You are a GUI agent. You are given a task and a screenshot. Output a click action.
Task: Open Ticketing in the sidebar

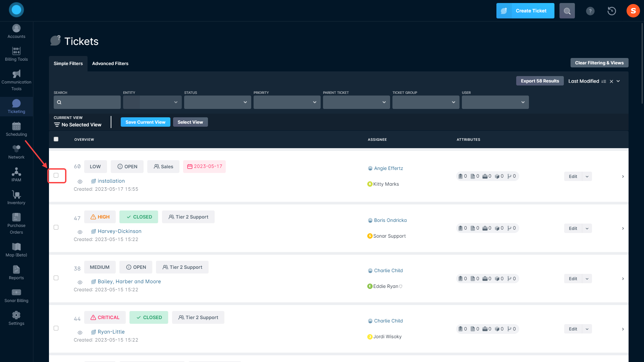(x=16, y=107)
